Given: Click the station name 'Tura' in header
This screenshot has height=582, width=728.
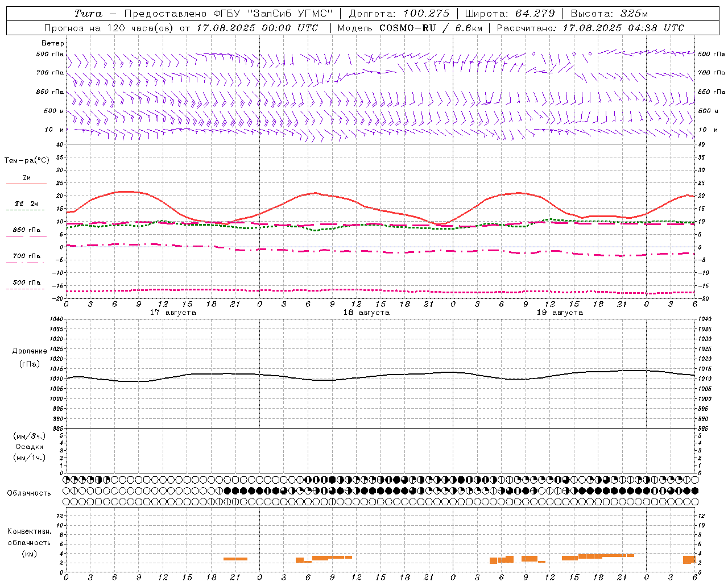Looking at the screenshot, I should coord(89,14).
